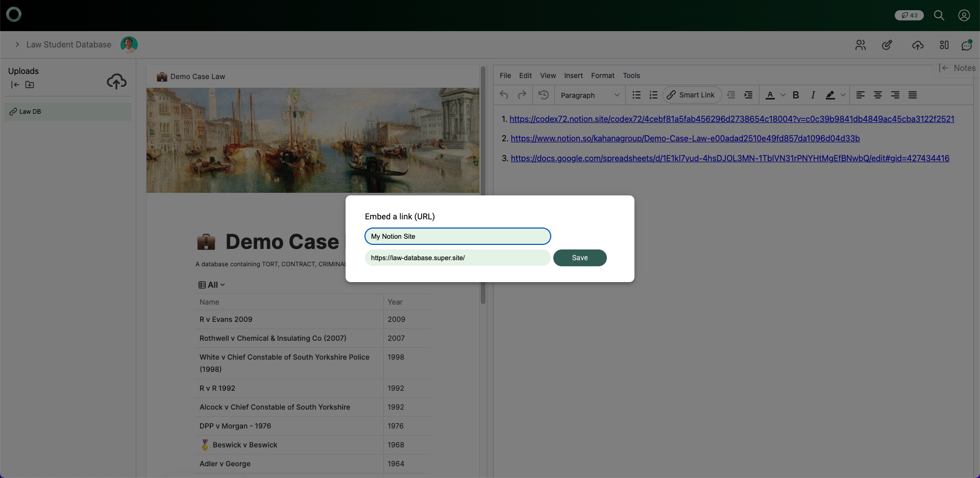Image resolution: width=980 pixels, height=478 pixels.
Task: Align text right
Action: (x=895, y=95)
